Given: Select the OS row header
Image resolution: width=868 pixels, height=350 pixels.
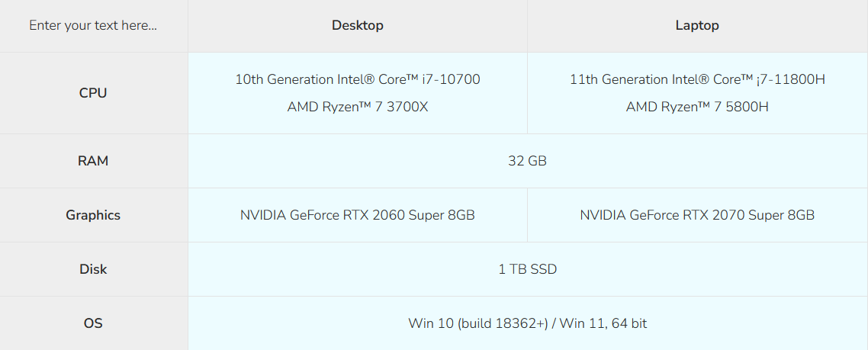Looking at the screenshot, I should pos(93,323).
